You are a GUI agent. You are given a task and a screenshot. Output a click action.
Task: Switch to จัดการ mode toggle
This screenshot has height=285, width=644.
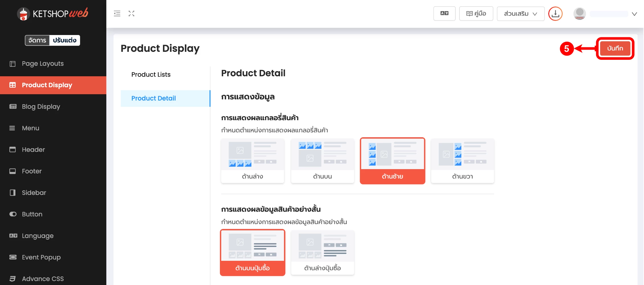(37, 40)
